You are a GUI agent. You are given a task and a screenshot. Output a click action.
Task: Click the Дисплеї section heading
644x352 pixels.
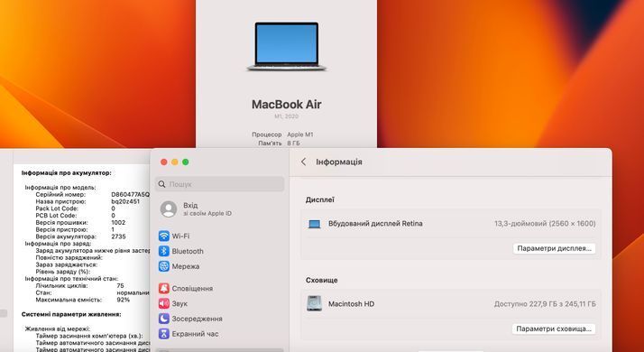pyautogui.click(x=320, y=199)
